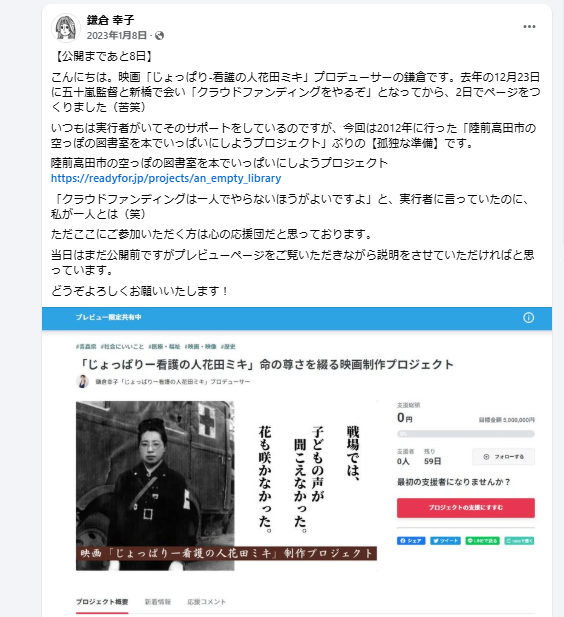
Task: Click the small producer avatar under project title
Action: [82, 381]
